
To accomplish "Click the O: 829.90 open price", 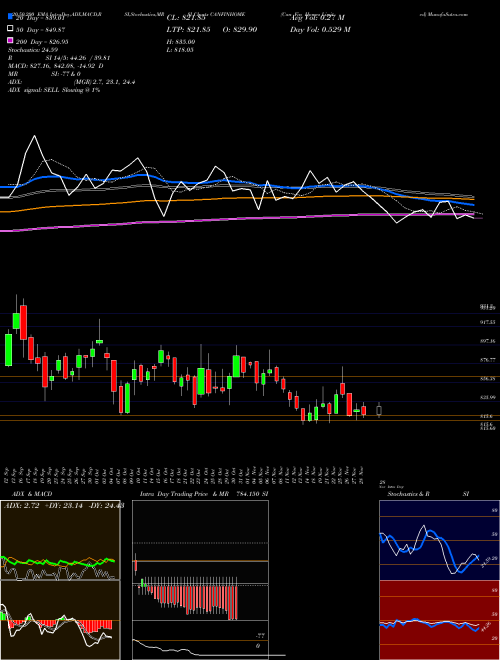I will coord(239,30).
